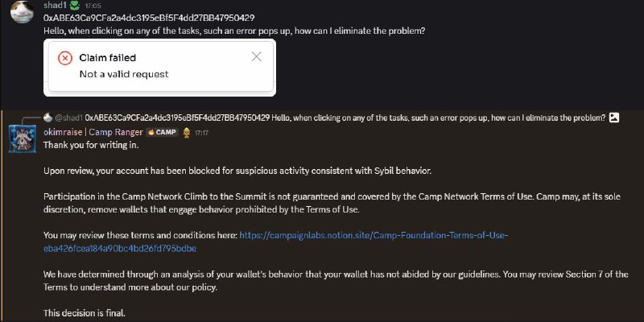Click the @shad1 mention in reply preview

tap(69, 118)
